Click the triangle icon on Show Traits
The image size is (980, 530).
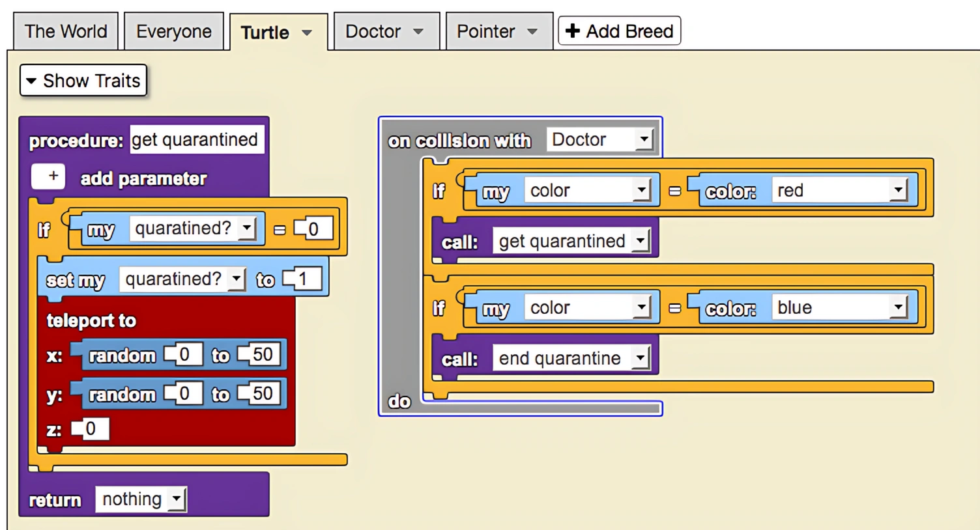point(31,81)
